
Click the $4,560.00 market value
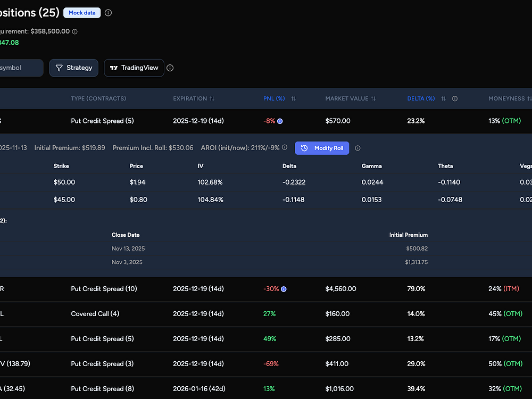(x=340, y=289)
